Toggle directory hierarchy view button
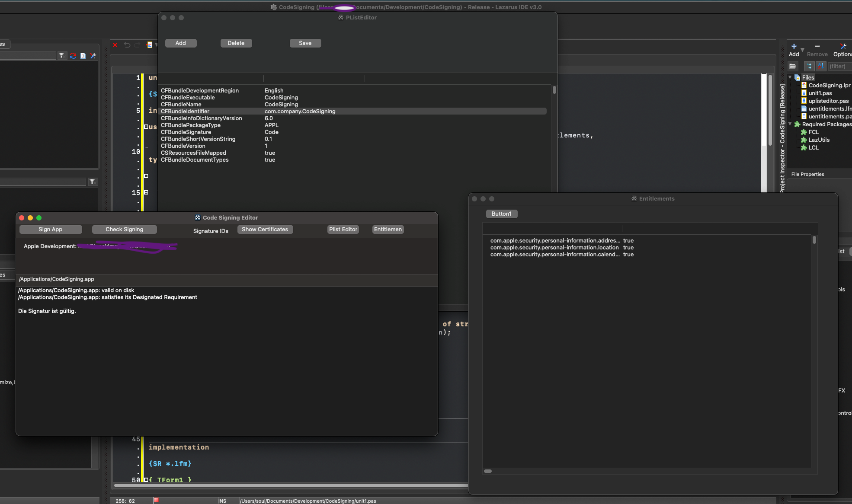The width and height of the screenshot is (852, 504). (809, 66)
